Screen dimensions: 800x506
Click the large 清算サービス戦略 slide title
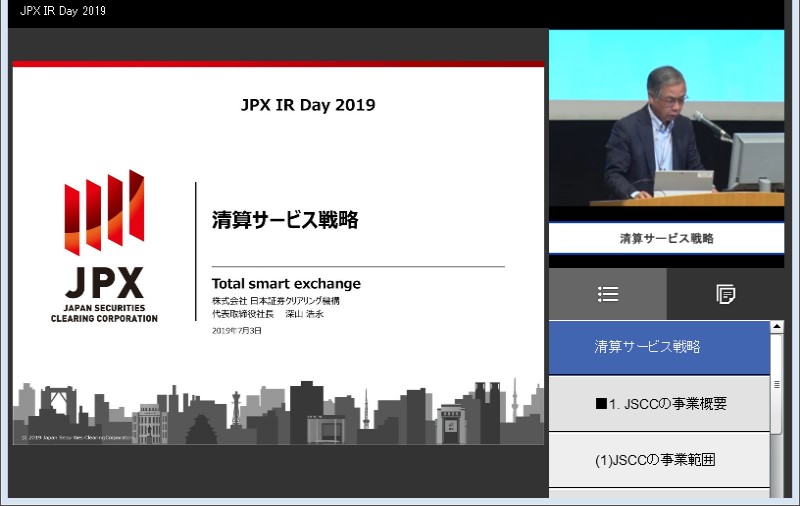(x=285, y=220)
